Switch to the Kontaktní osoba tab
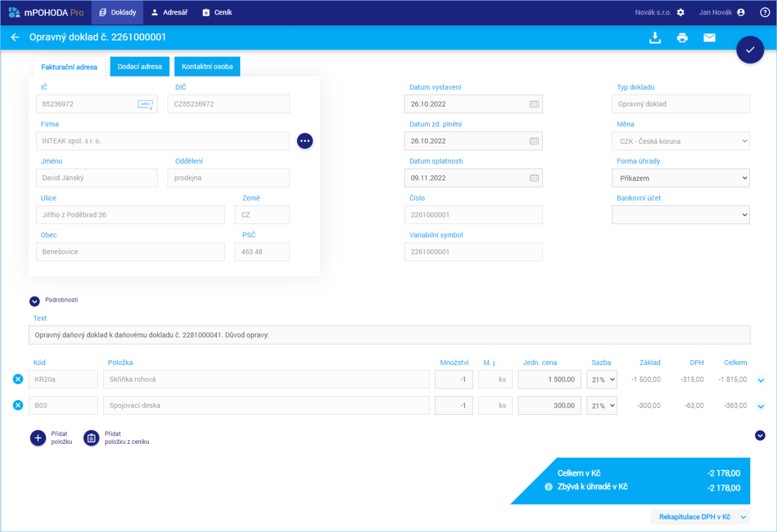Image resolution: width=777 pixels, height=532 pixels. [x=207, y=67]
